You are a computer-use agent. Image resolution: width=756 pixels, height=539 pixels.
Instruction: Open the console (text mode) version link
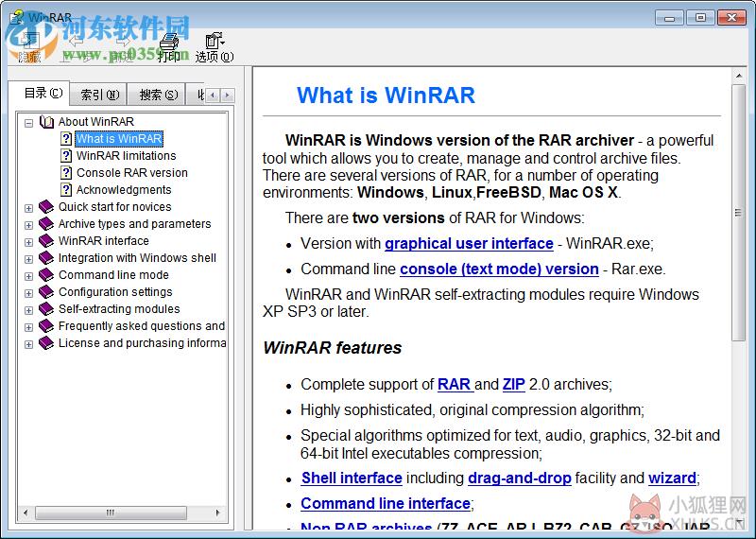tap(499, 269)
